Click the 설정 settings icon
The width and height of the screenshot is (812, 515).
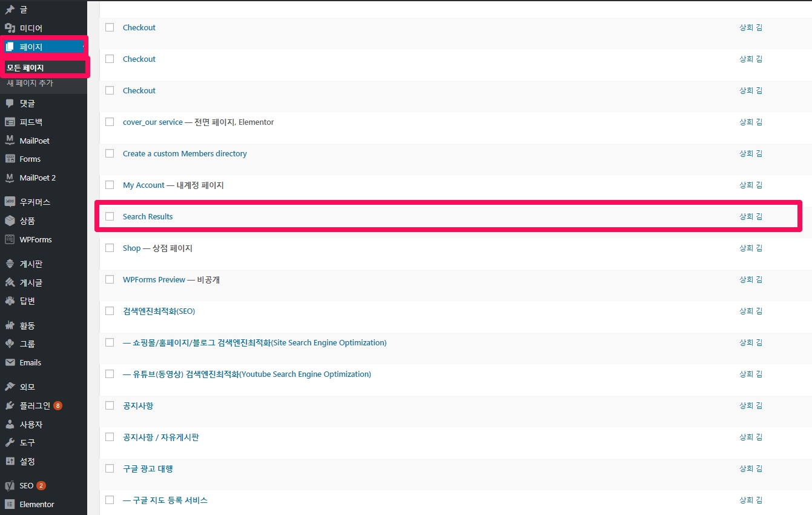tap(10, 461)
